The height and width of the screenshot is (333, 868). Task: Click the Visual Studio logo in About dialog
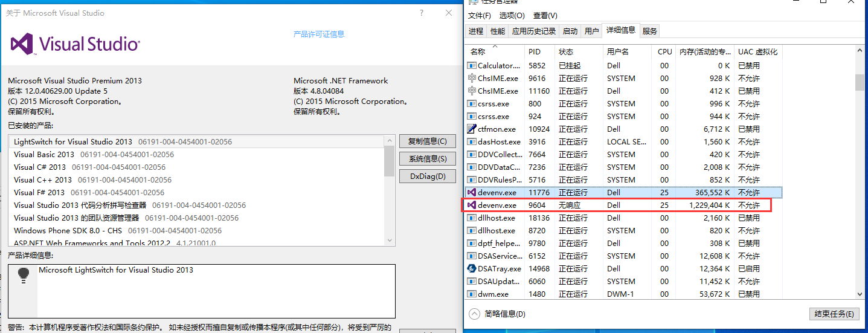[x=76, y=44]
